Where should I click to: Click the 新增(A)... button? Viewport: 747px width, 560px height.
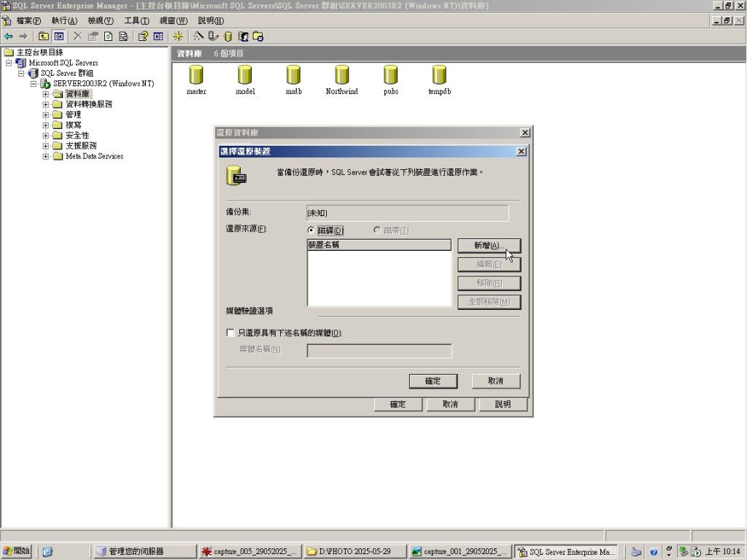point(489,246)
